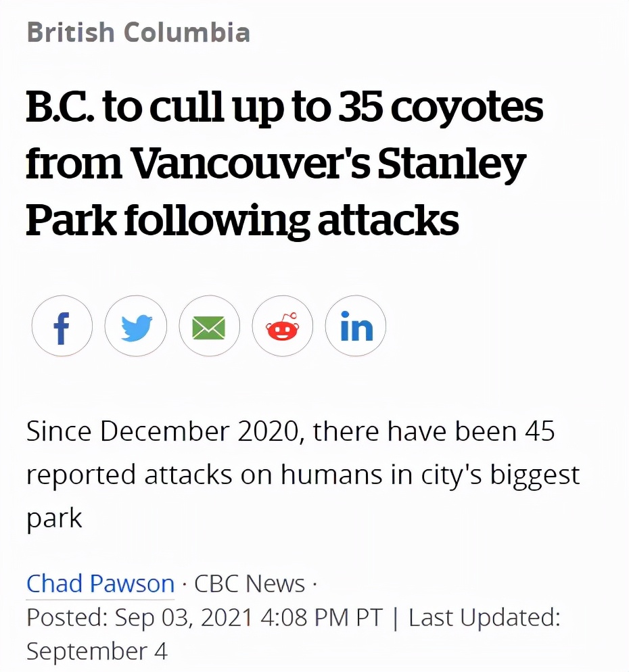Viewport: 629px width, 672px height.
Task: Send the article by email icon
Action: [x=209, y=327]
